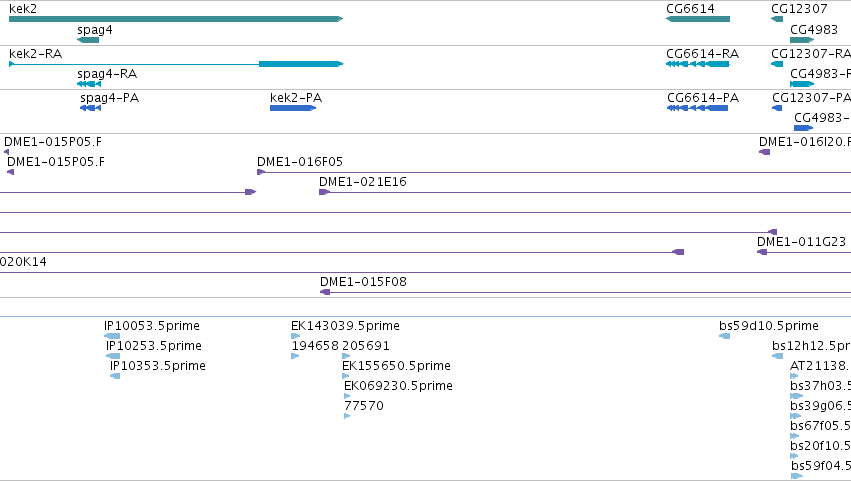Click the IP10253.5prime EST label
Image resolution: width=851 pixels, height=481 pixels.
[x=154, y=346]
